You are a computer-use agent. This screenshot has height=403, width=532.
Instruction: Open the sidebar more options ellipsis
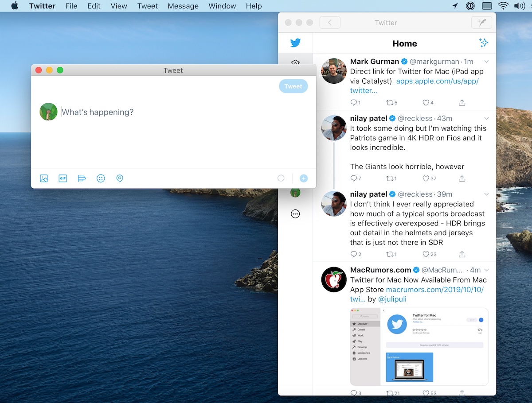[x=295, y=214]
